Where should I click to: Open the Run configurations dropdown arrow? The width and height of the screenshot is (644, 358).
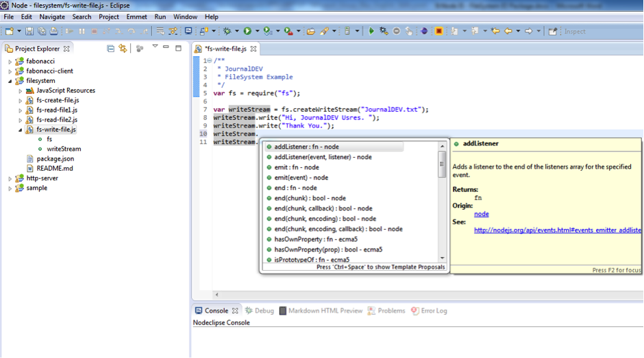pyautogui.click(x=258, y=32)
